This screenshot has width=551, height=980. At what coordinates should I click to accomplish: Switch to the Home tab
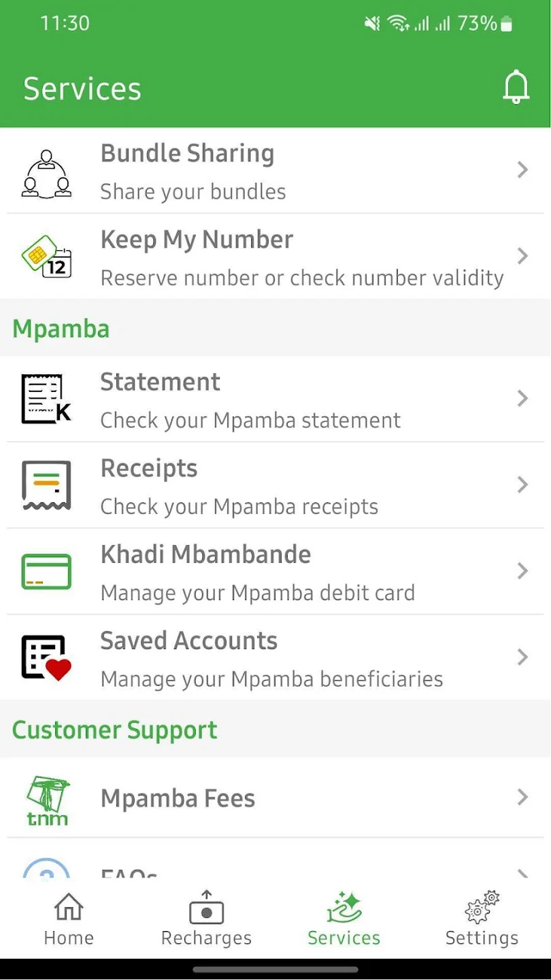[x=69, y=920]
